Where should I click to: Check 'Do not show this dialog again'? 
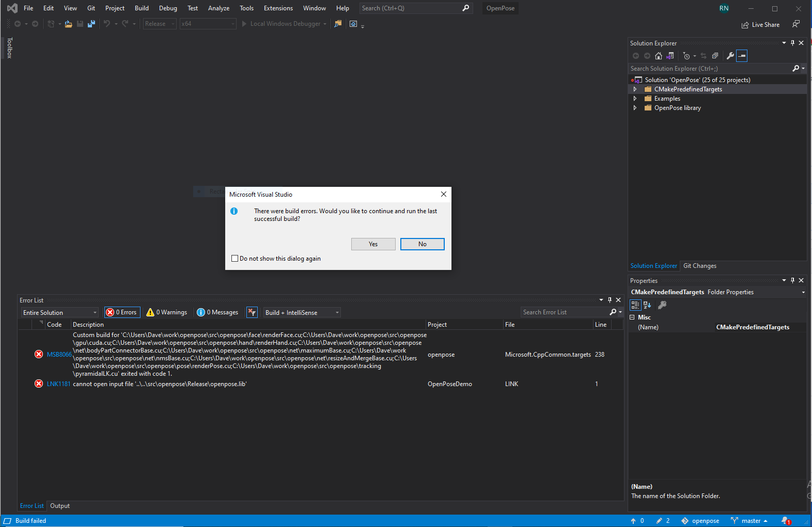(235, 259)
